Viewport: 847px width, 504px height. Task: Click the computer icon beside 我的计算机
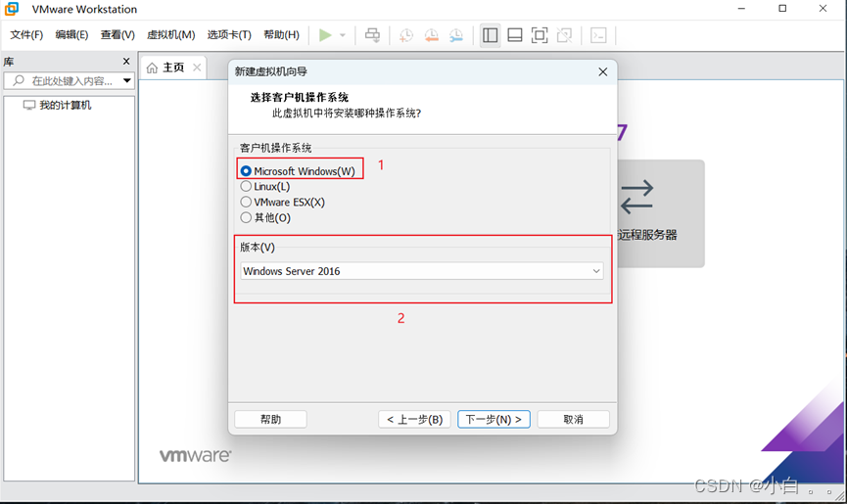click(29, 106)
